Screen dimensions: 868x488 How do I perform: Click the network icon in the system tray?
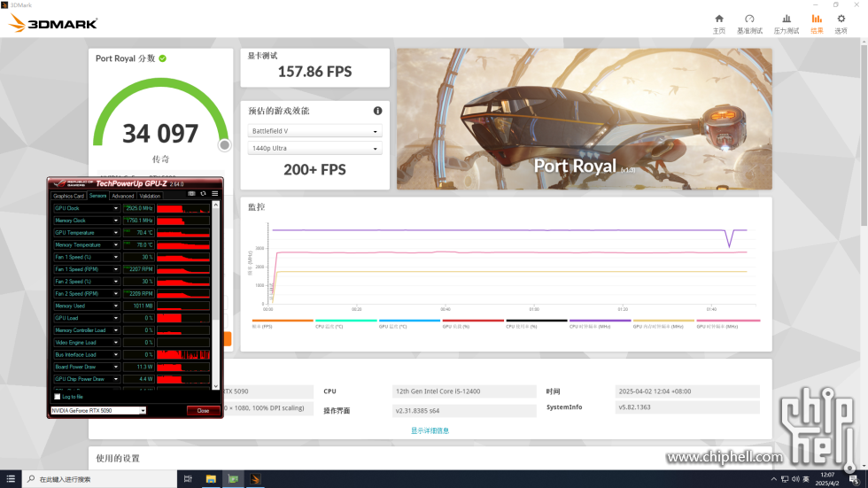(x=785, y=479)
